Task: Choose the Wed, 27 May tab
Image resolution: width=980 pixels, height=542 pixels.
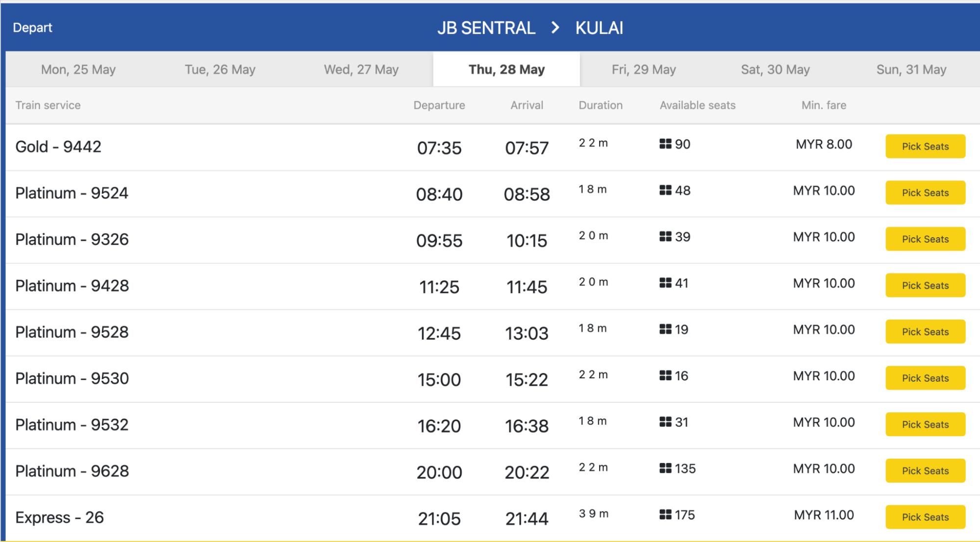Action: pyautogui.click(x=361, y=70)
